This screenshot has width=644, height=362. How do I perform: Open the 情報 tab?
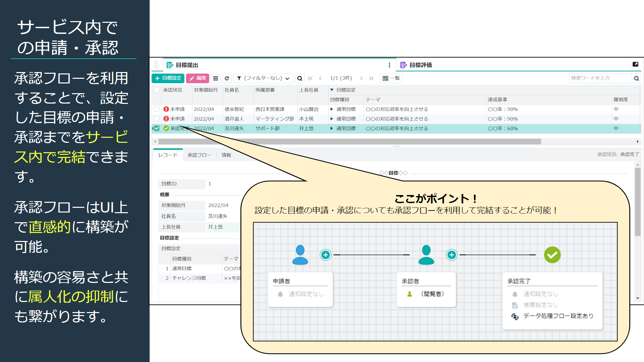(227, 155)
